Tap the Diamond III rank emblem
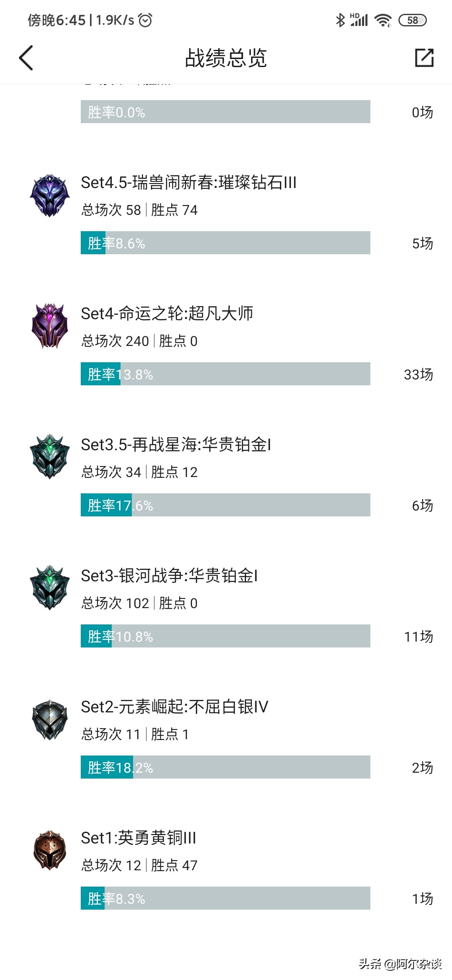Viewport: 452px width, 980px height. click(50, 196)
